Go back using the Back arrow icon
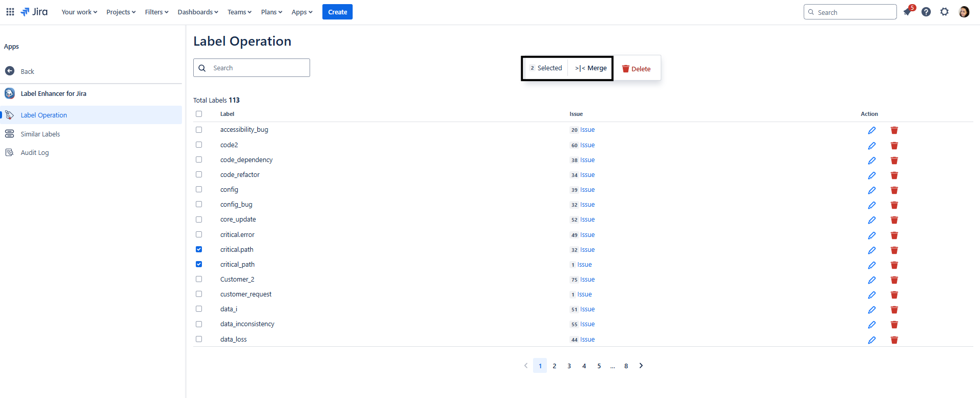This screenshot has width=980, height=398. point(10,71)
